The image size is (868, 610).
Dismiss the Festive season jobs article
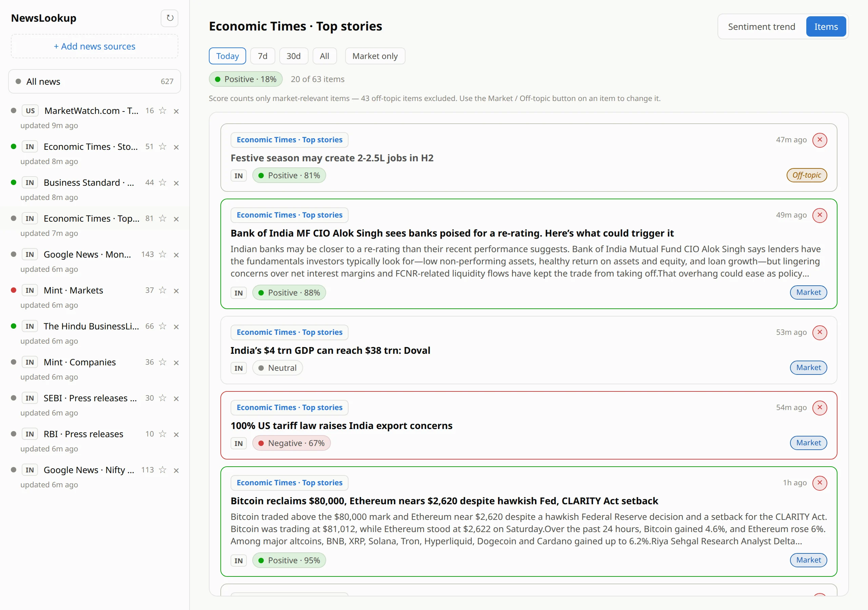820,140
